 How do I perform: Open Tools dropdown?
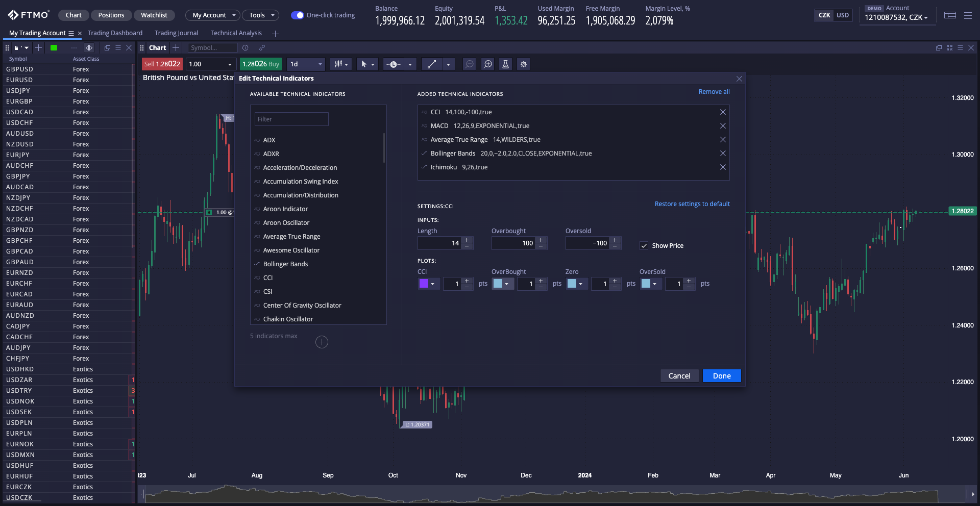(260, 15)
